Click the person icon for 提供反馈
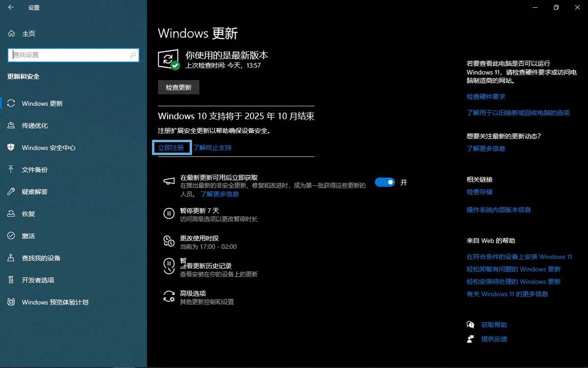Image resolution: width=588 pixels, height=368 pixels. coord(471,339)
